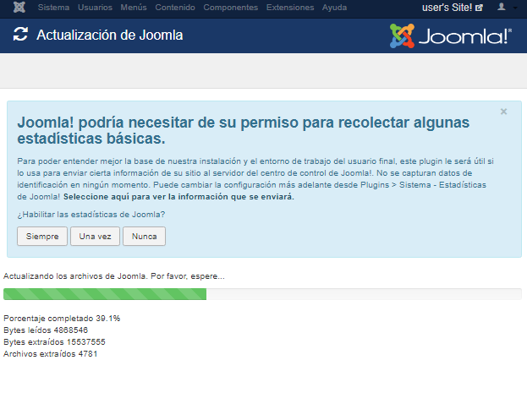The width and height of the screenshot is (527, 420).
Task: Select the Nunca button
Action: 144,236
